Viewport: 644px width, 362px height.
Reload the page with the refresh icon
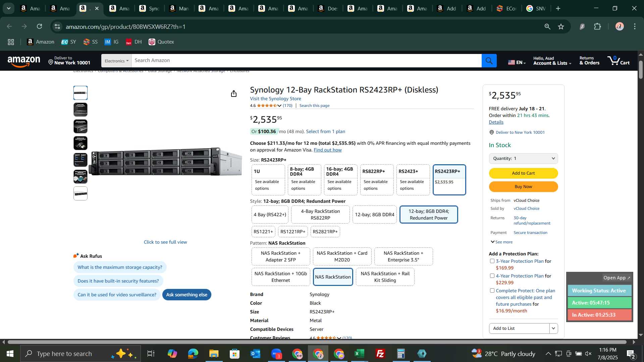40,26
